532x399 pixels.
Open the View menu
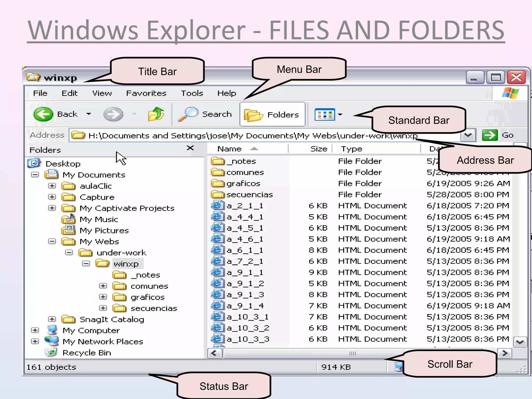(102, 93)
